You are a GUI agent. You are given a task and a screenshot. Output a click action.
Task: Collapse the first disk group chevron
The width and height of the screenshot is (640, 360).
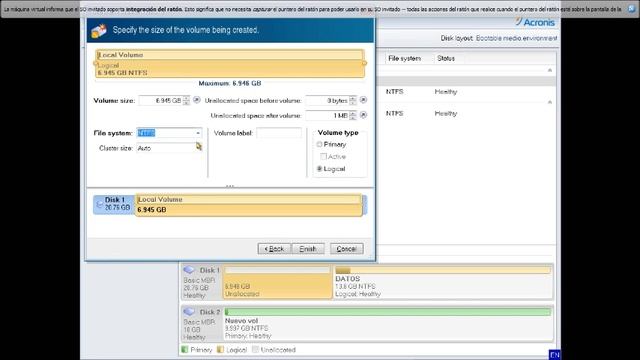tap(549, 71)
